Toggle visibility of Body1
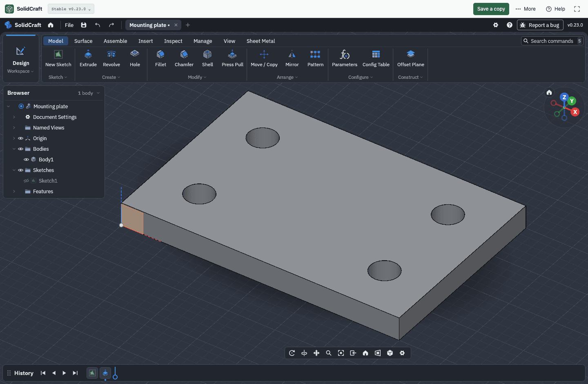The height and width of the screenshot is (384, 588). (26, 160)
